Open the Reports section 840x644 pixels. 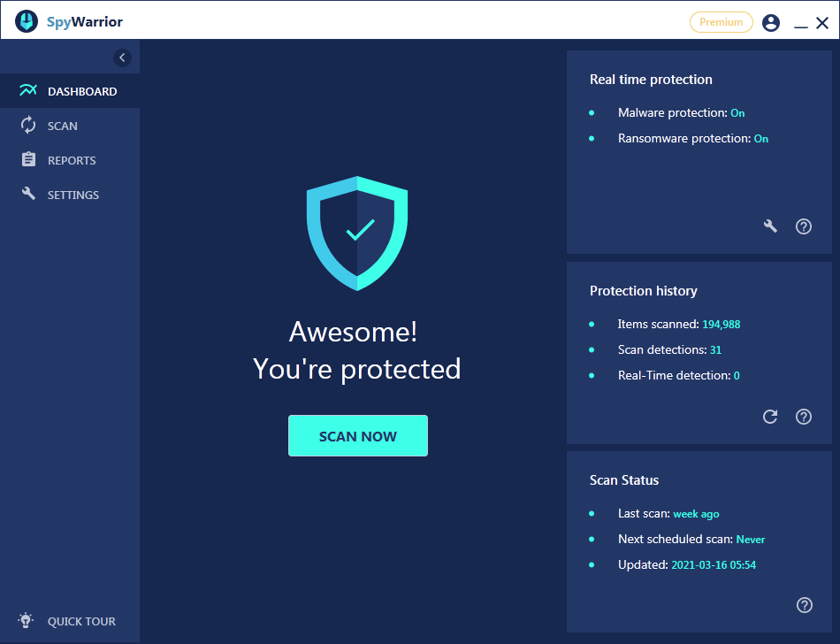tap(69, 159)
